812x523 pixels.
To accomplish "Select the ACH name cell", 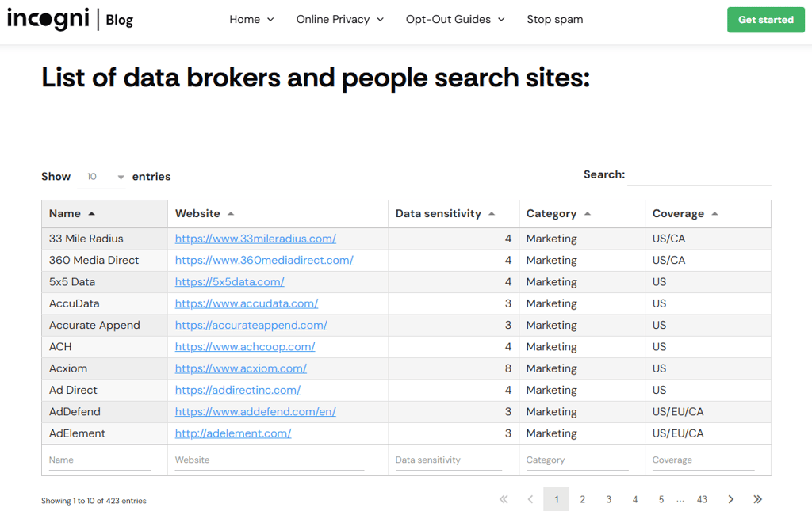I will pos(105,347).
